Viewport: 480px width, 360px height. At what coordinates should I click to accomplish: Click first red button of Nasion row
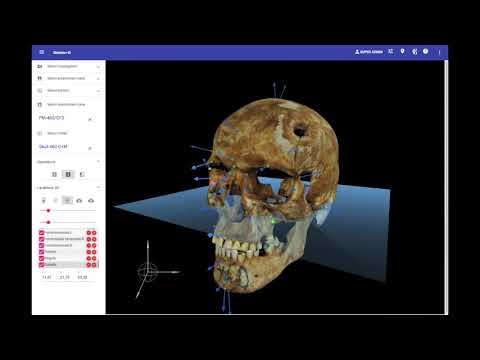click(89, 252)
